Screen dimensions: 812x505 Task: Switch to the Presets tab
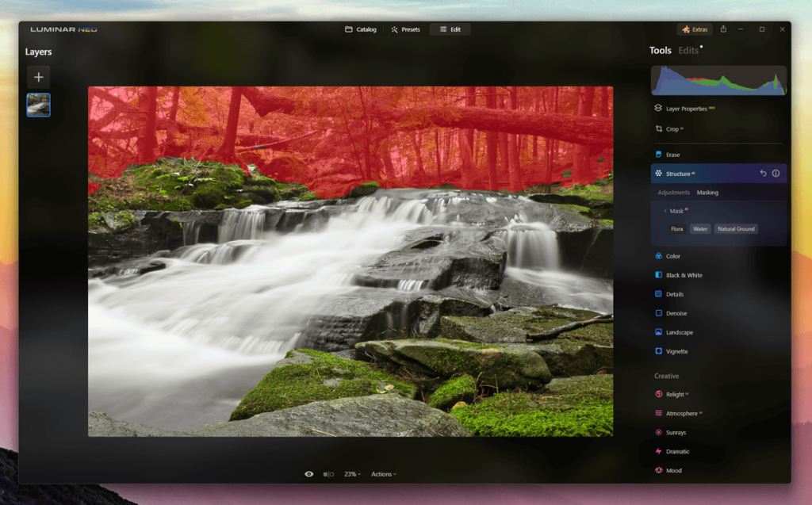pyautogui.click(x=405, y=29)
